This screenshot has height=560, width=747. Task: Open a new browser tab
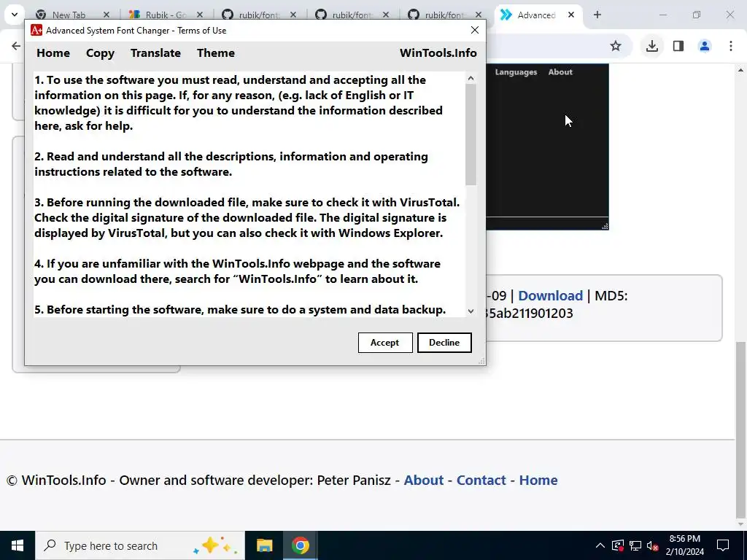pos(597,15)
